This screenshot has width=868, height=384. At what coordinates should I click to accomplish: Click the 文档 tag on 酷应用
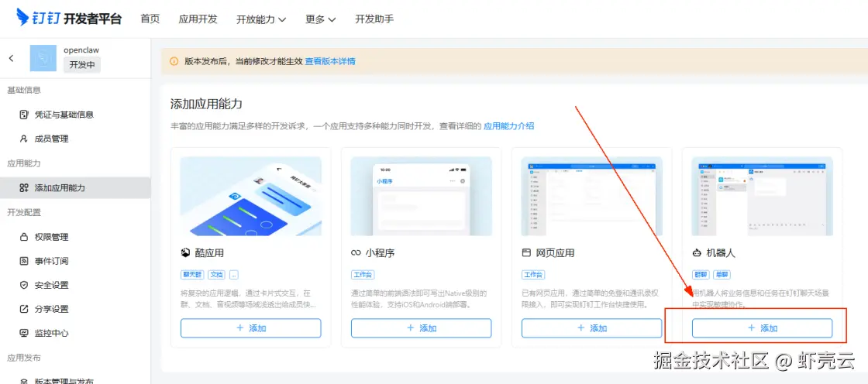(x=216, y=275)
